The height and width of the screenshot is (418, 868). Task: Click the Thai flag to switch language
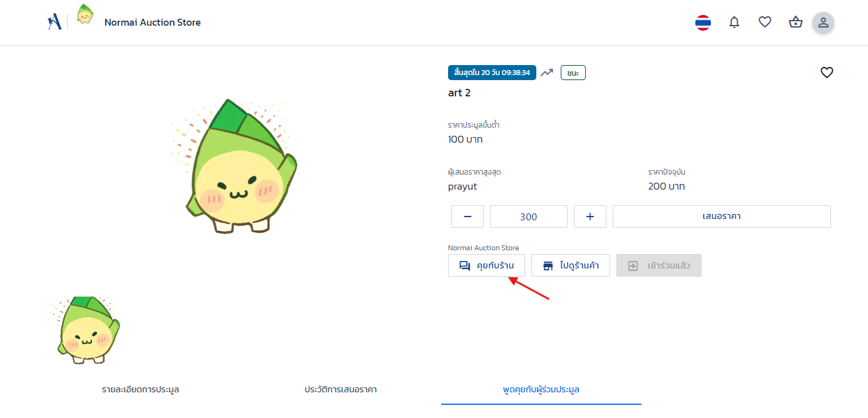click(703, 22)
